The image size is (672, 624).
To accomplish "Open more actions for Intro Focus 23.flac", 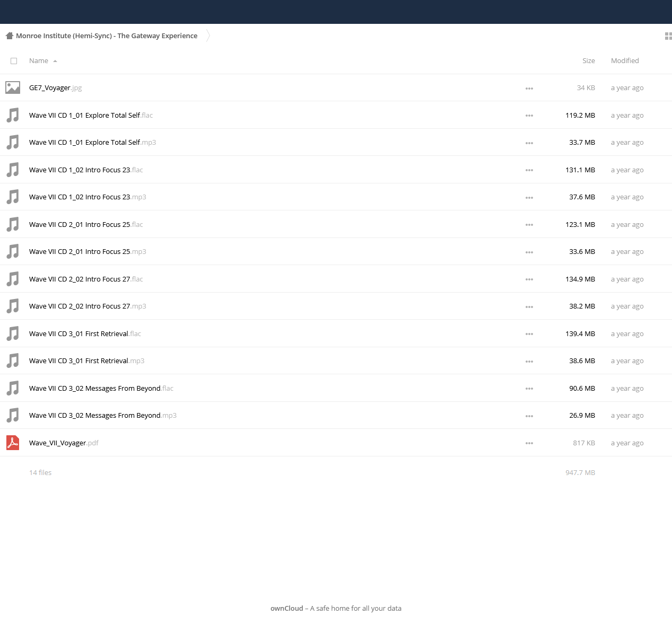I will 529,170.
